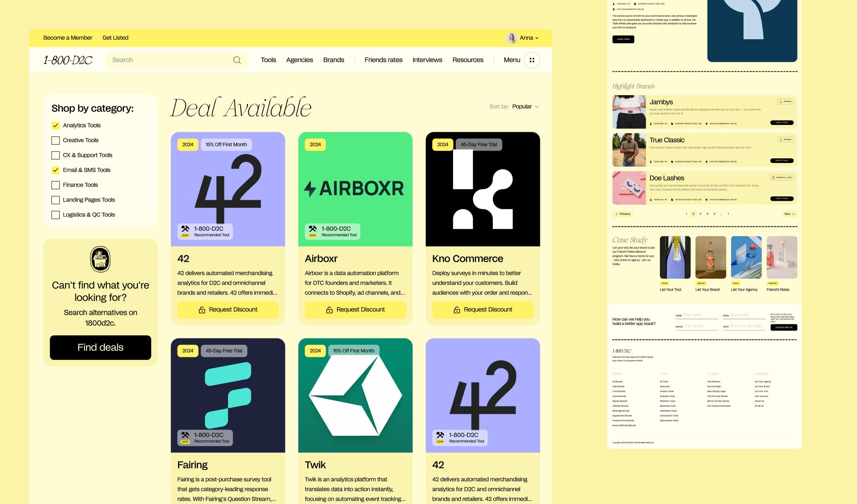Tick the Finance Tools checkbox
Image resolution: width=857 pixels, height=504 pixels.
(x=56, y=185)
